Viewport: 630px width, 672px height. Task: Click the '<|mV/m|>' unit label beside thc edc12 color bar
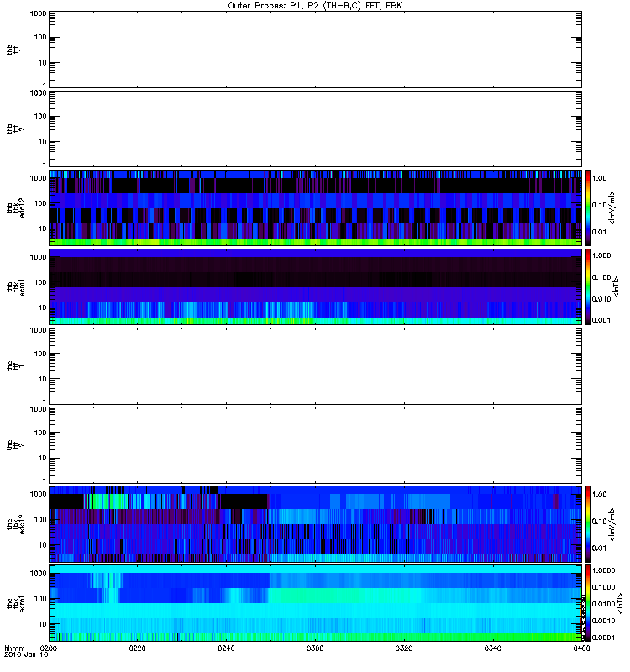[x=612, y=523]
